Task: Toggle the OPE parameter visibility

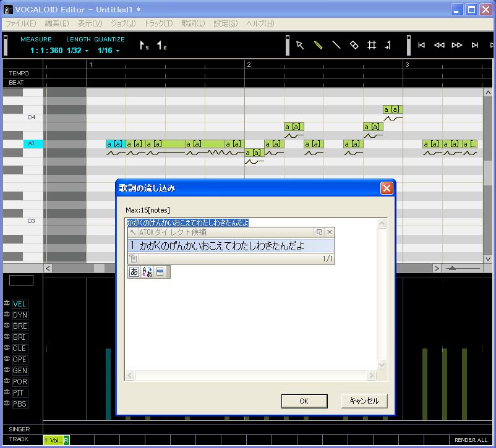Action: (7, 358)
